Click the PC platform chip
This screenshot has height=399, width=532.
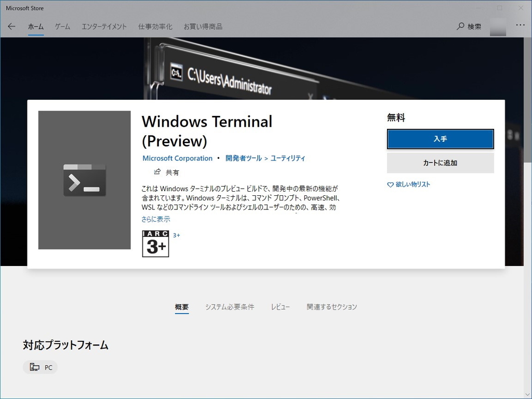point(40,367)
